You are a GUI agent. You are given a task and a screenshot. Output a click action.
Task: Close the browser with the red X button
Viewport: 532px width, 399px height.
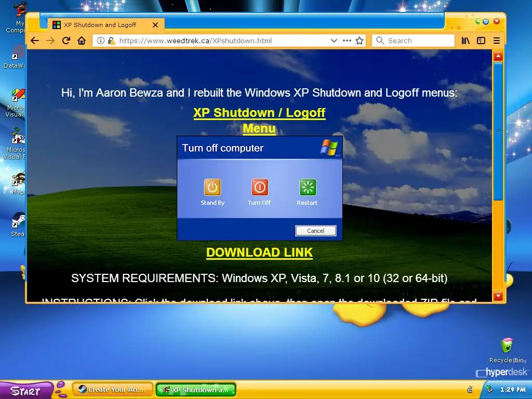click(x=496, y=21)
